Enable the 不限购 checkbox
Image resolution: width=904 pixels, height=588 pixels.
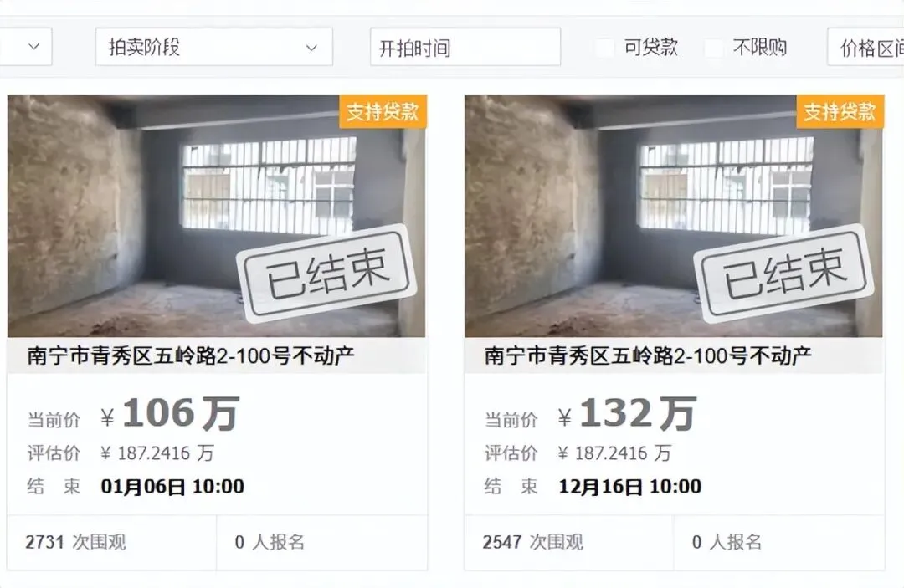click(714, 47)
